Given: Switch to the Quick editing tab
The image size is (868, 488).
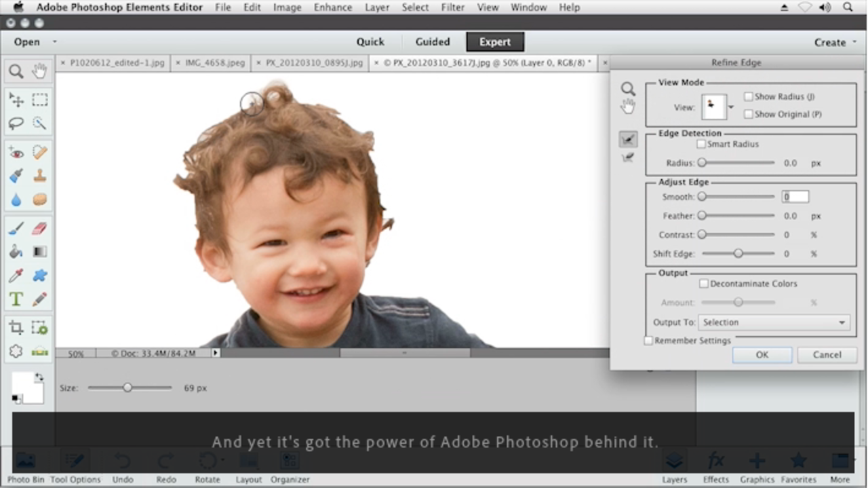Looking at the screenshot, I should [x=370, y=41].
